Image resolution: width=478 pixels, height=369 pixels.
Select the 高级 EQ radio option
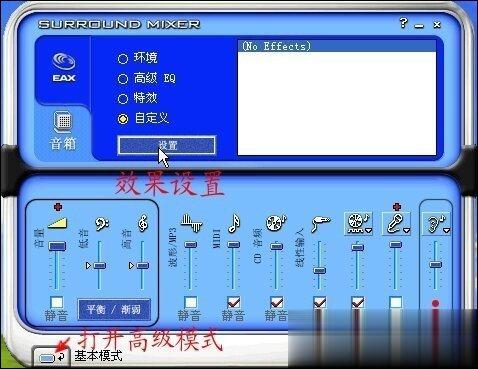coord(123,79)
